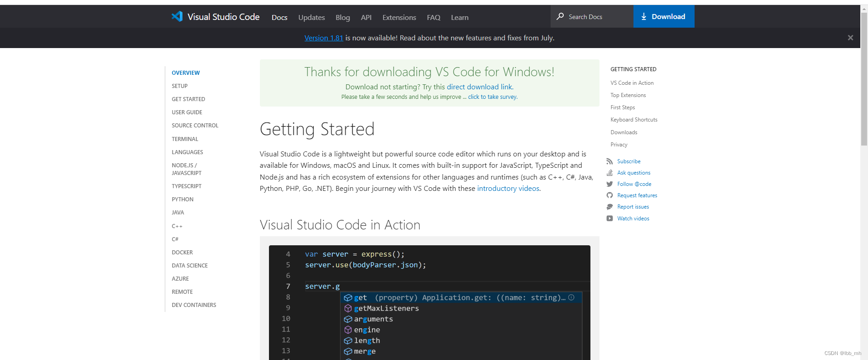Click the search magnifier icon
The height and width of the screenshot is (360, 868).
click(560, 16)
